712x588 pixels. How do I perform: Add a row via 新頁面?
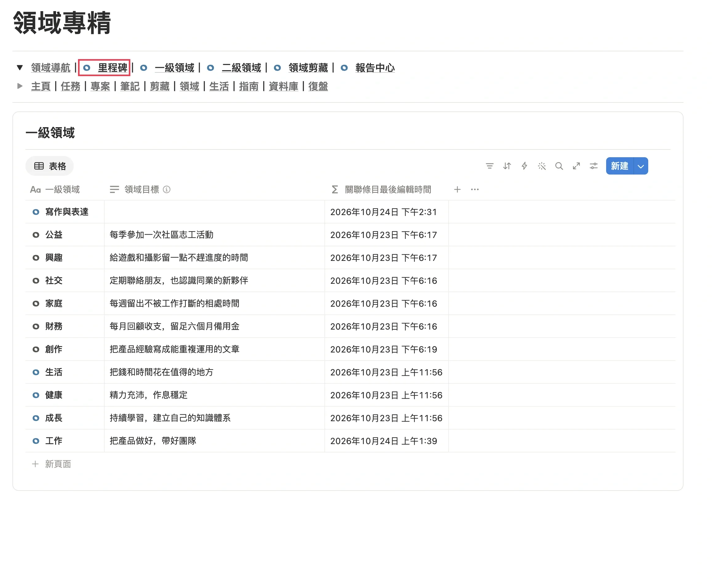pos(51,464)
